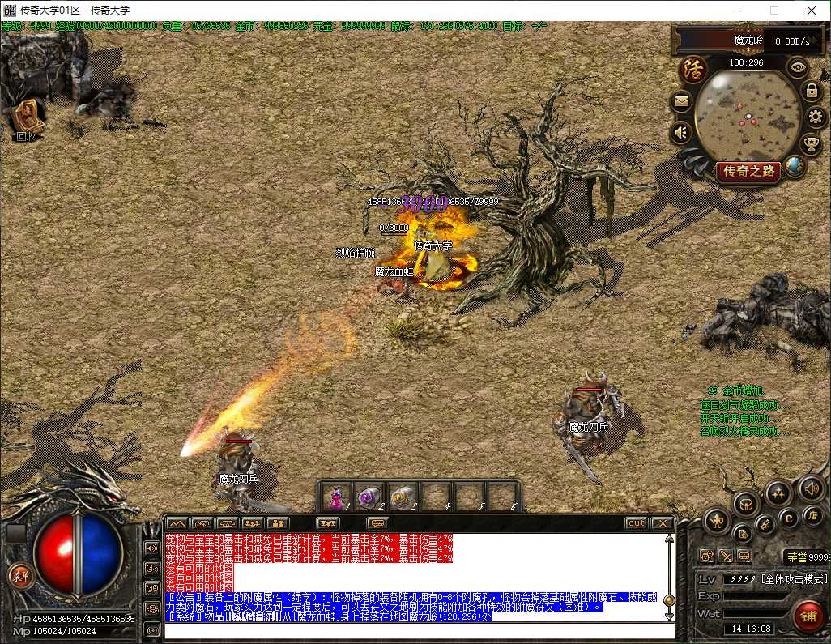Click the 传奇之路 red button
This screenshot has width=831, height=644.
749,171
